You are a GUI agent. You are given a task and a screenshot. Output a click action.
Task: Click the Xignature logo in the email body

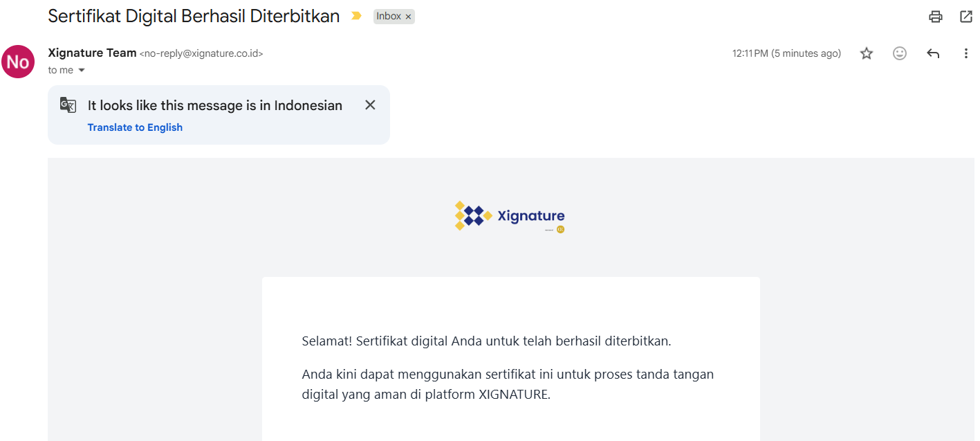(x=510, y=217)
